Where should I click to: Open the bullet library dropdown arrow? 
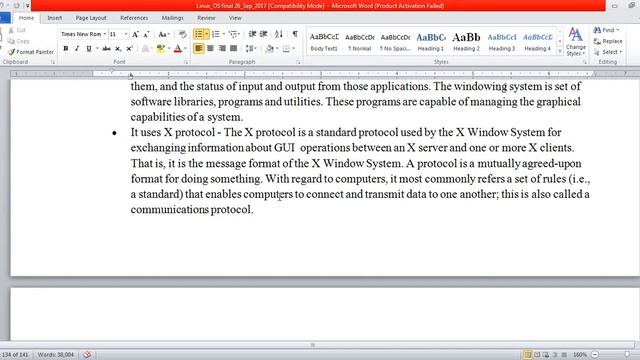(207, 34)
